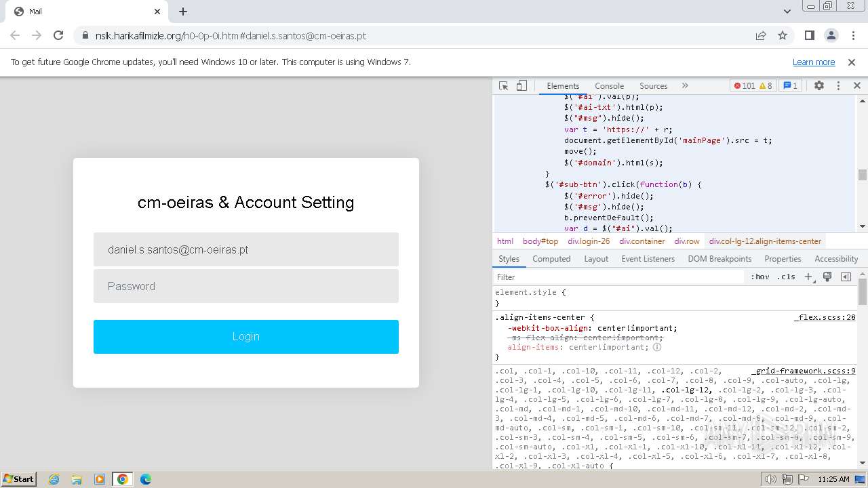The height and width of the screenshot is (488, 868).
Task: Click the share page icon in address bar
Action: [761, 35]
